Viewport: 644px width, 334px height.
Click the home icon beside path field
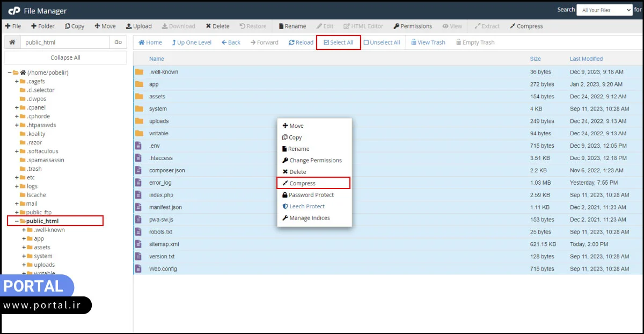12,42
